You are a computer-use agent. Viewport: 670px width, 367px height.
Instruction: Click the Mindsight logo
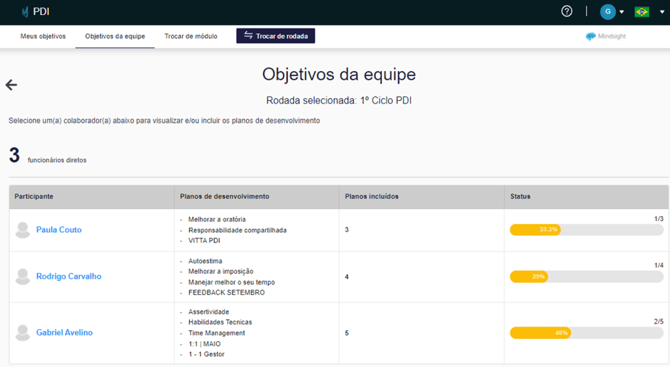point(606,36)
